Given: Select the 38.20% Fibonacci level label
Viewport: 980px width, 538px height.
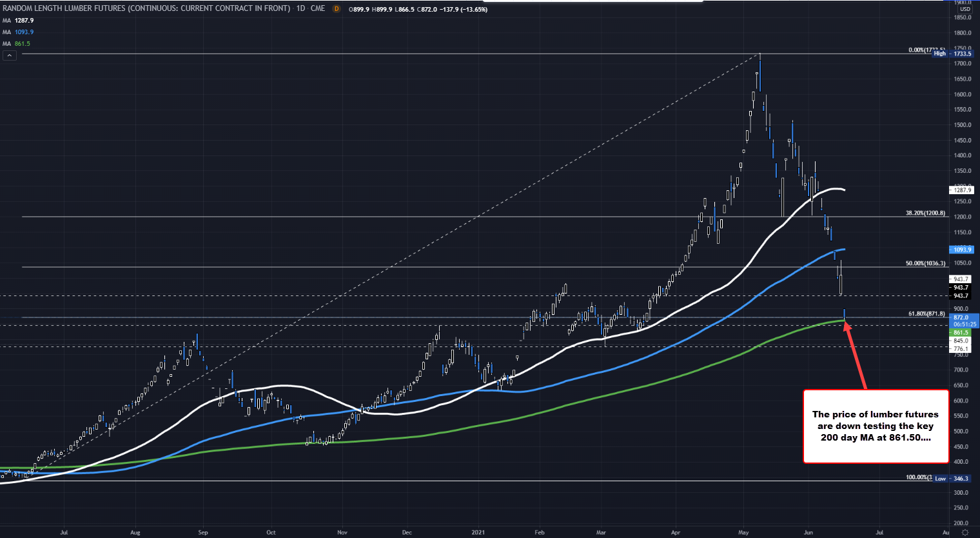Looking at the screenshot, I should (x=925, y=213).
